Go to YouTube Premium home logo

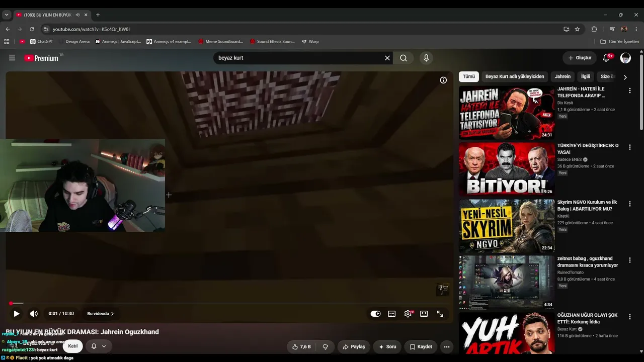(41, 58)
